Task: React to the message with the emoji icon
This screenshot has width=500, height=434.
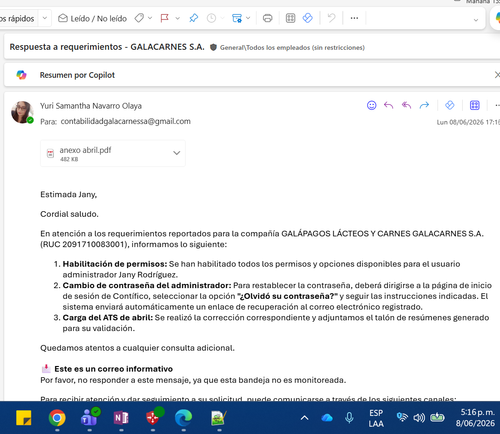Action: coord(371,105)
